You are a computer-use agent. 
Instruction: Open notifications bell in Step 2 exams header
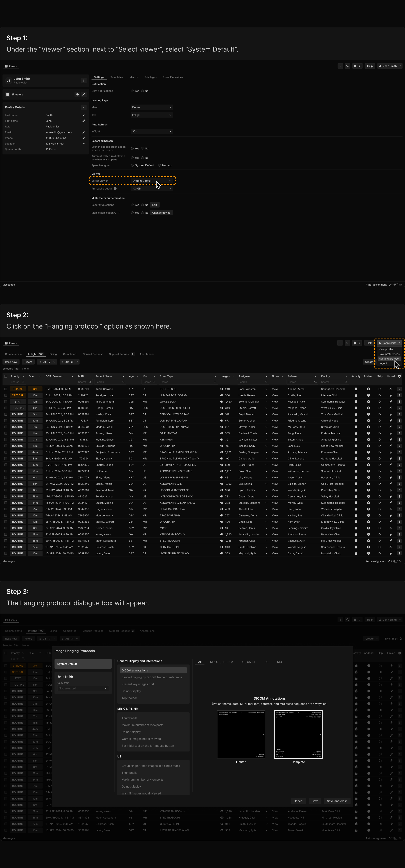pos(354,343)
